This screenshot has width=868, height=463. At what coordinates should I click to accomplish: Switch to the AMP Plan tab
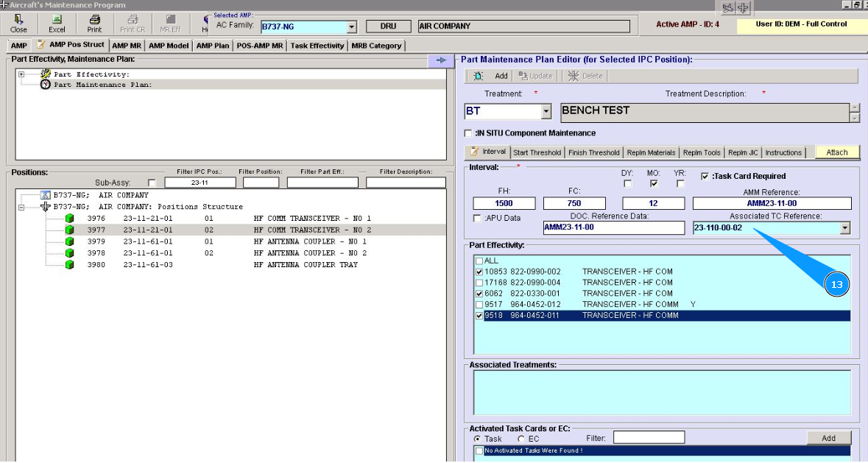click(212, 46)
